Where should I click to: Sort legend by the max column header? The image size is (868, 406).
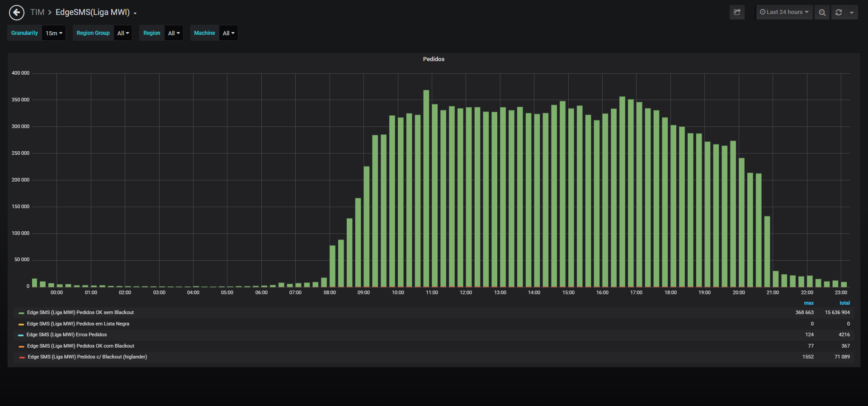(809, 303)
